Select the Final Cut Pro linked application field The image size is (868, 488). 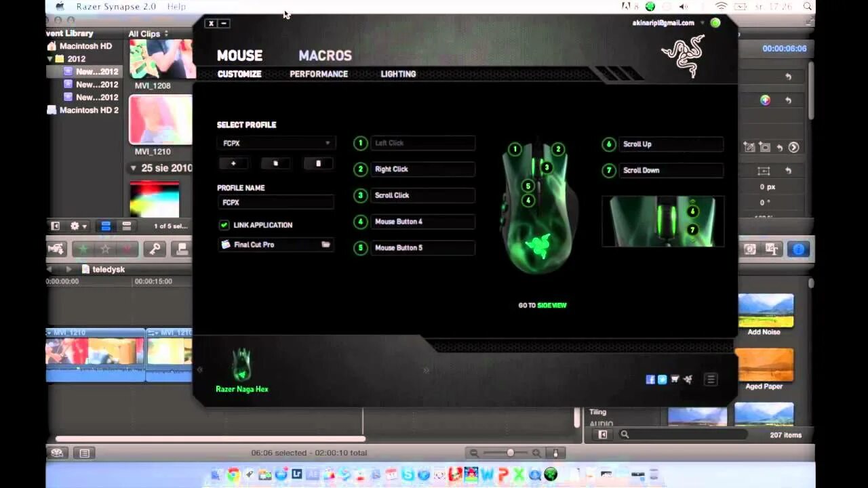[276, 245]
